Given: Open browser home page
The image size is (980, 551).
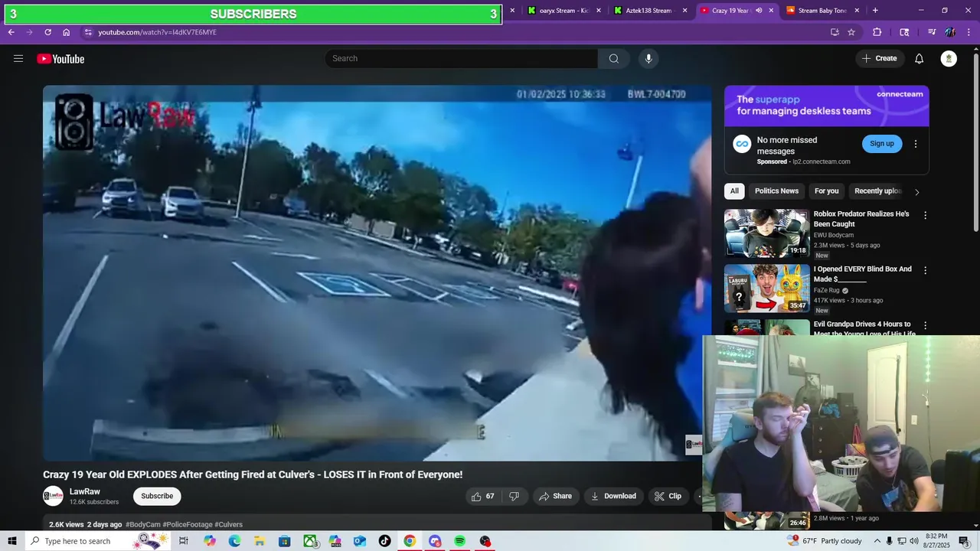Looking at the screenshot, I should tap(67, 32).
